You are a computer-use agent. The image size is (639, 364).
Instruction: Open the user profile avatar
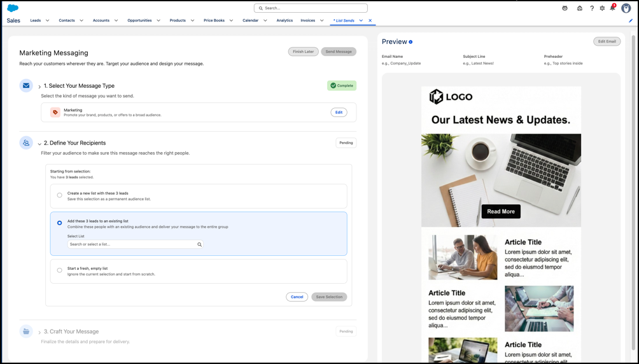click(626, 8)
